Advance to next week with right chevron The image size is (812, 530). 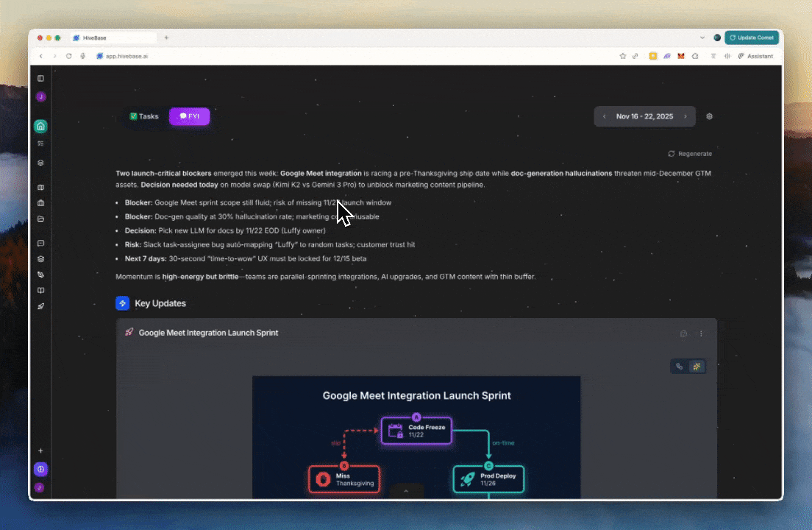[x=685, y=116]
